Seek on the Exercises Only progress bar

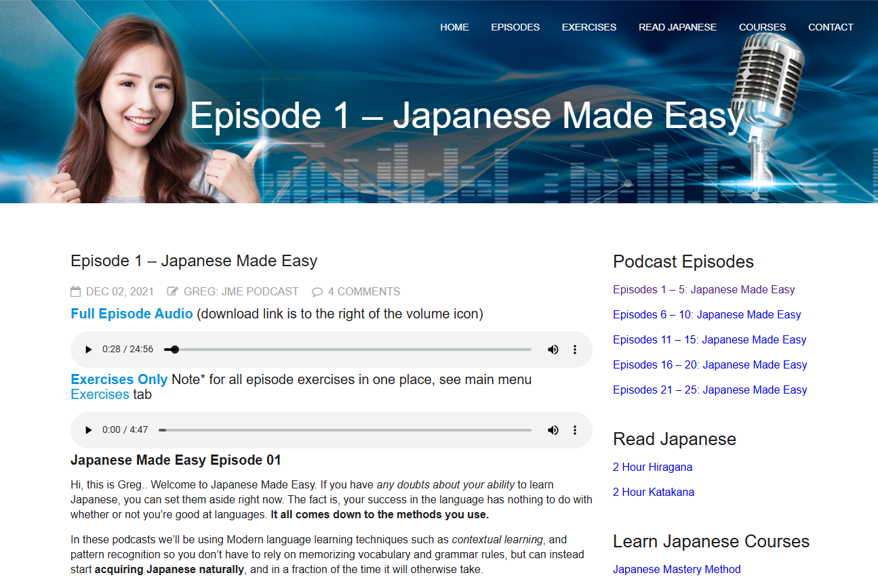click(346, 430)
